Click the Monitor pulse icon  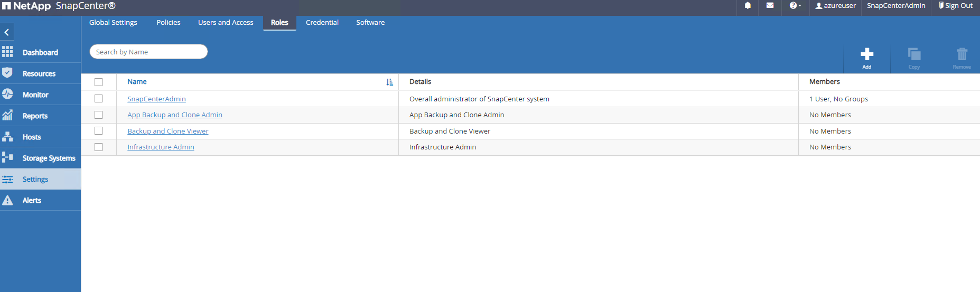(x=7, y=94)
